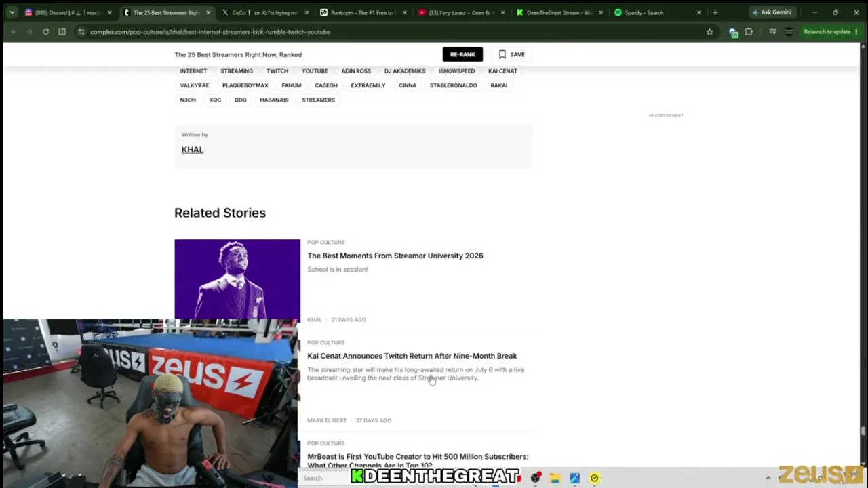Viewport: 868px width, 488px height.
Task: Click the DDG tag
Action: (241, 100)
